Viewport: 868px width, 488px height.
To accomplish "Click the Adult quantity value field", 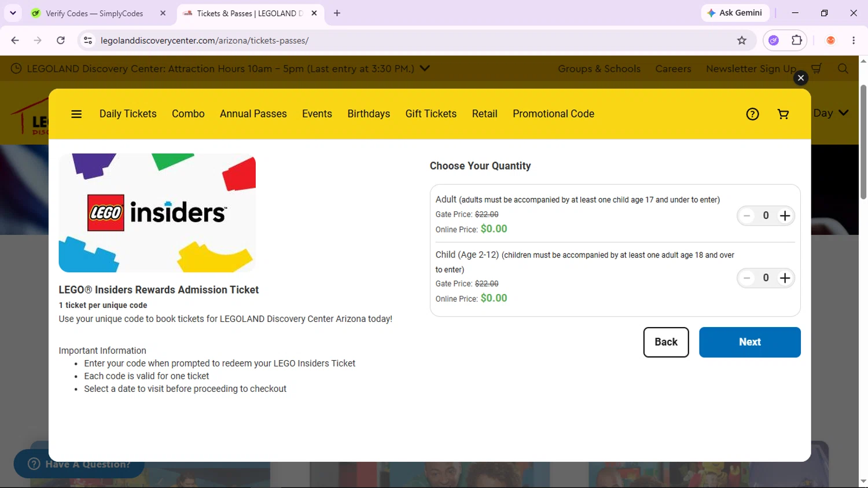I will 766,216.
